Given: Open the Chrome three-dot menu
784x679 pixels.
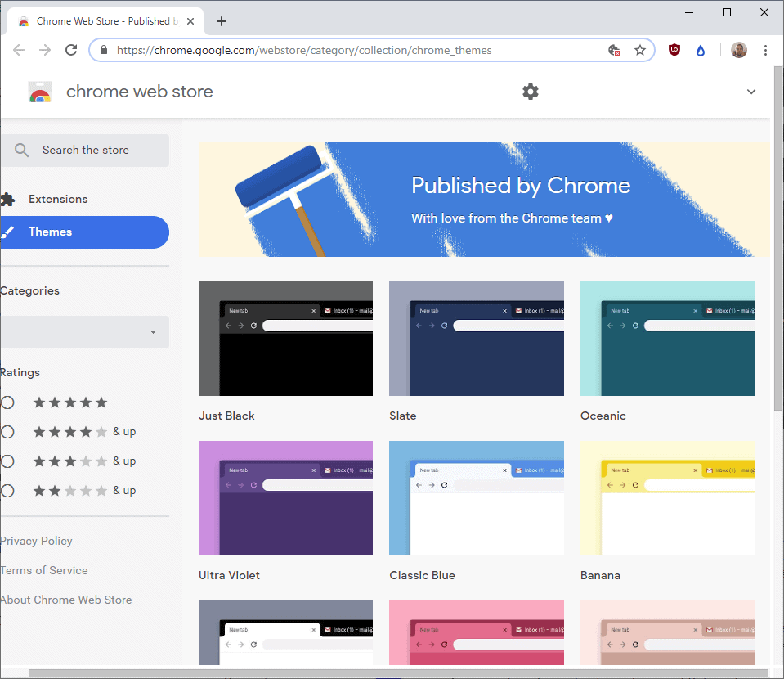Looking at the screenshot, I should [765, 50].
